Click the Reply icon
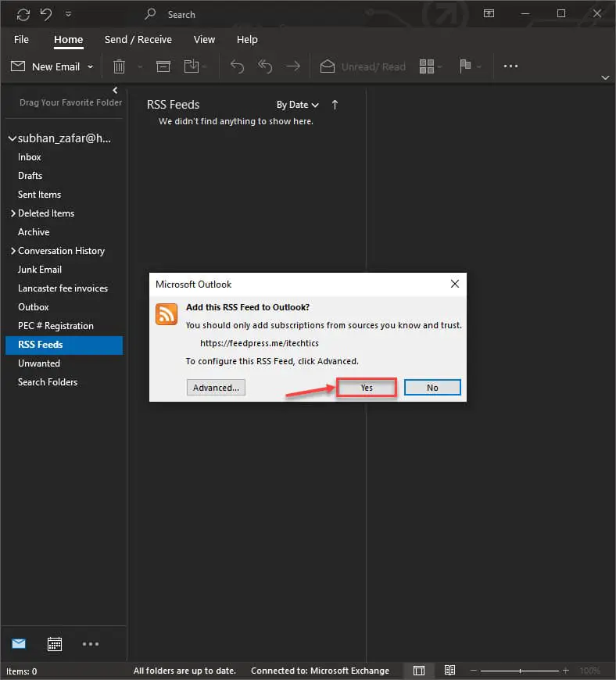Image resolution: width=616 pixels, height=680 pixels. (238, 66)
